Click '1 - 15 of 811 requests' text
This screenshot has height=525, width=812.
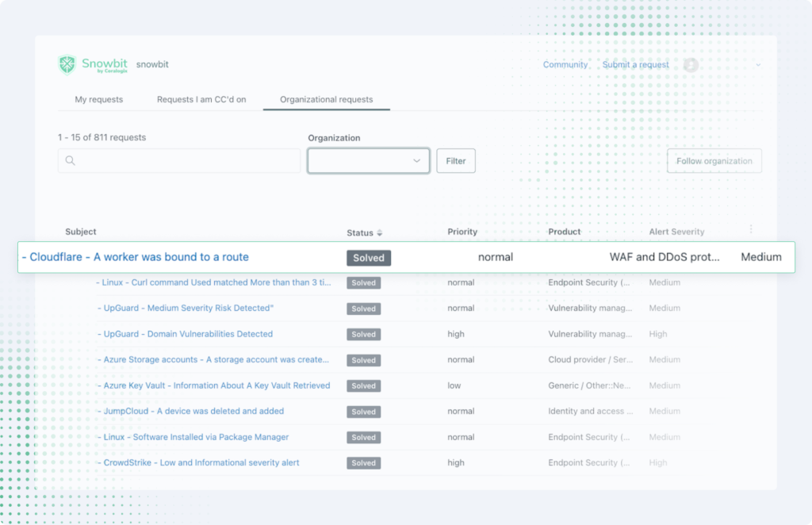[102, 137]
